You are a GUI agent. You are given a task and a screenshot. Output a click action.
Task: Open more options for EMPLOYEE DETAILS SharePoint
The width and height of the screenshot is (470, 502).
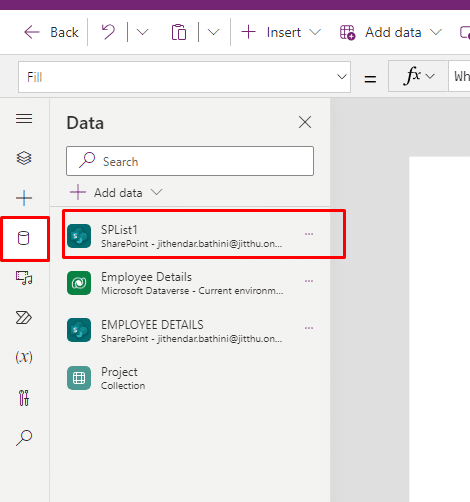pyautogui.click(x=309, y=328)
